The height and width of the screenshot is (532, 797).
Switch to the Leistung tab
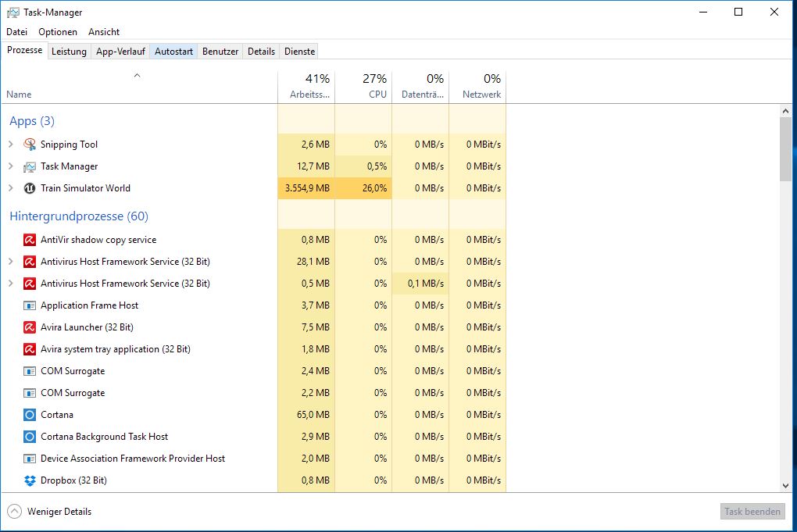[x=69, y=52]
